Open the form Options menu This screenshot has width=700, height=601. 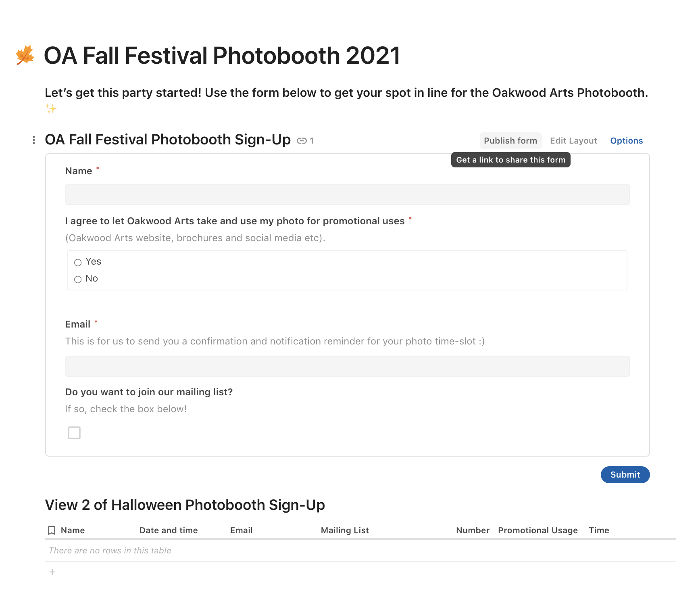(626, 141)
